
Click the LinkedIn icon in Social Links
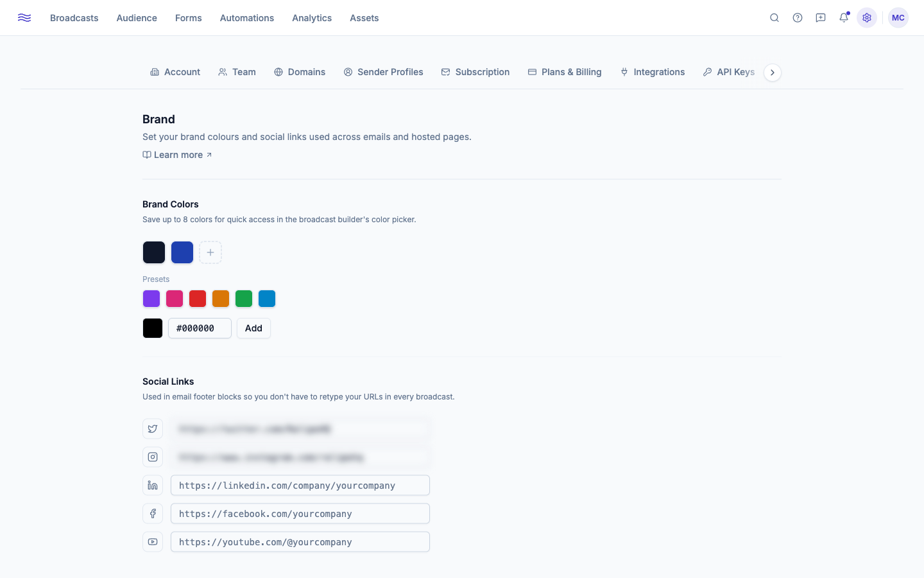pyautogui.click(x=153, y=486)
